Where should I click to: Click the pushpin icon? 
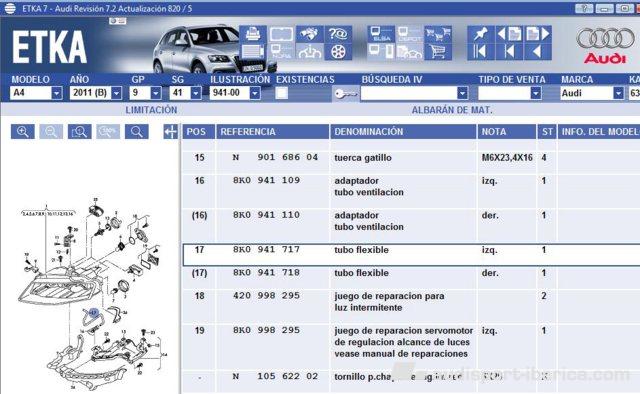click(480, 34)
